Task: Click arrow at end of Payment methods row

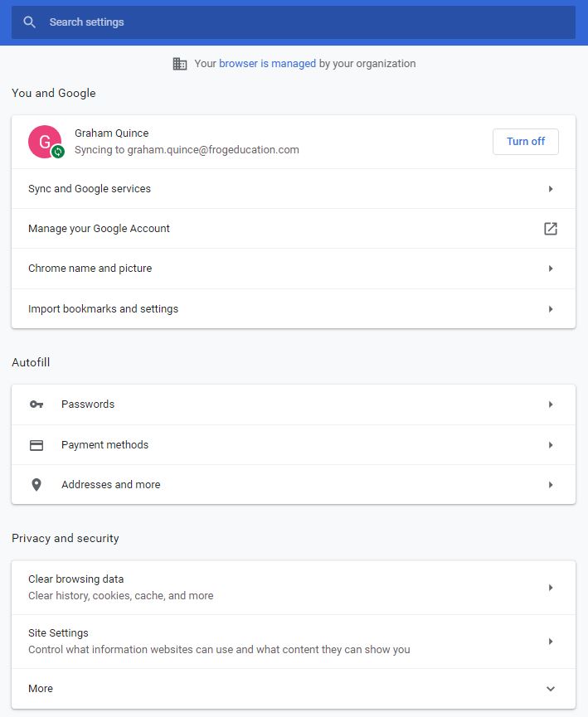Action: 551,445
